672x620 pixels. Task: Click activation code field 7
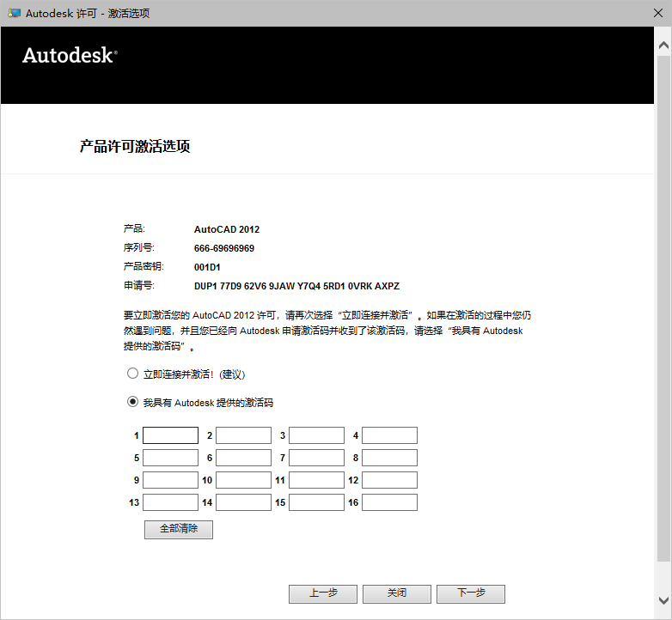317,458
